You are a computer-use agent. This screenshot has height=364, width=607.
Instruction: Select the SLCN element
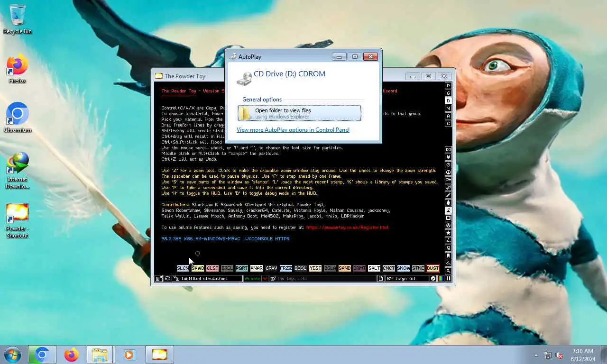pos(183,268)
